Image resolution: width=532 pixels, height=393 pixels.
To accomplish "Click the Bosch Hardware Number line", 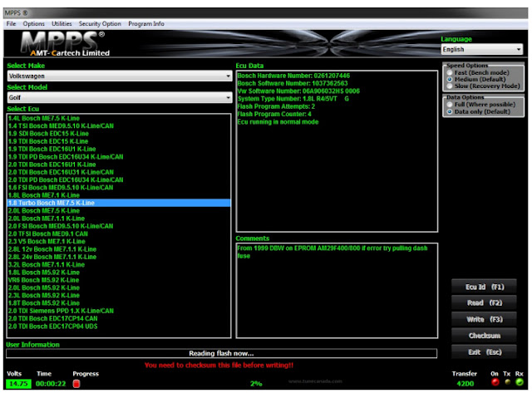I will pos(293,76).
